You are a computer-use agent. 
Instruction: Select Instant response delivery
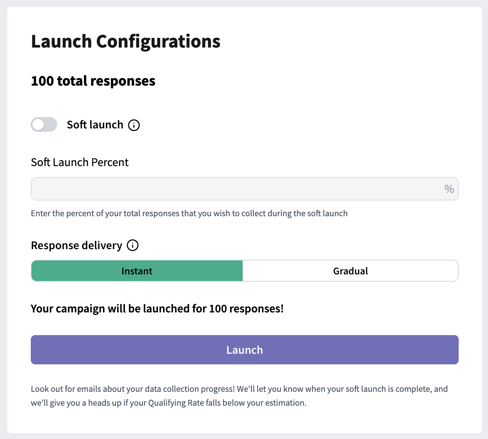[x=137, y=271]
